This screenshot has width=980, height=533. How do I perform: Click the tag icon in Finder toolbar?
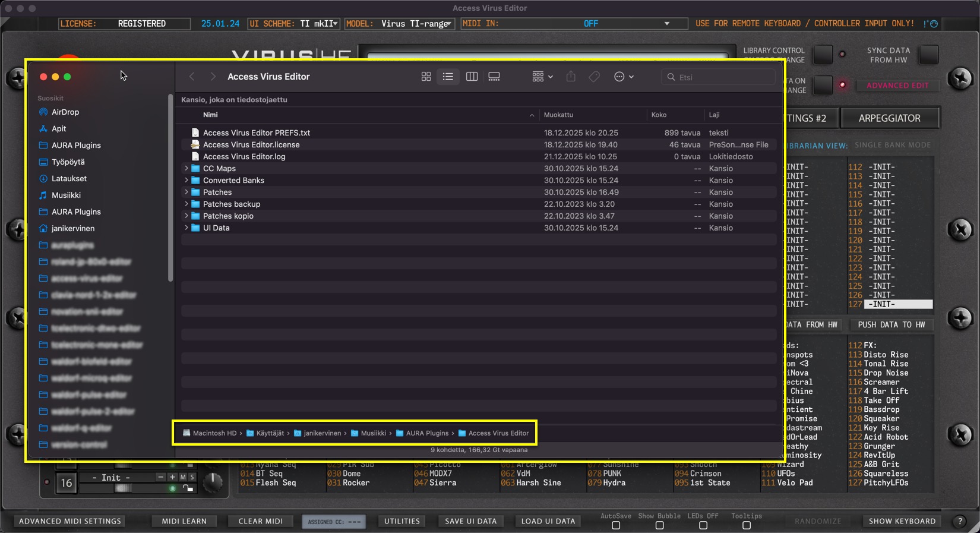[x=594, y=77]
